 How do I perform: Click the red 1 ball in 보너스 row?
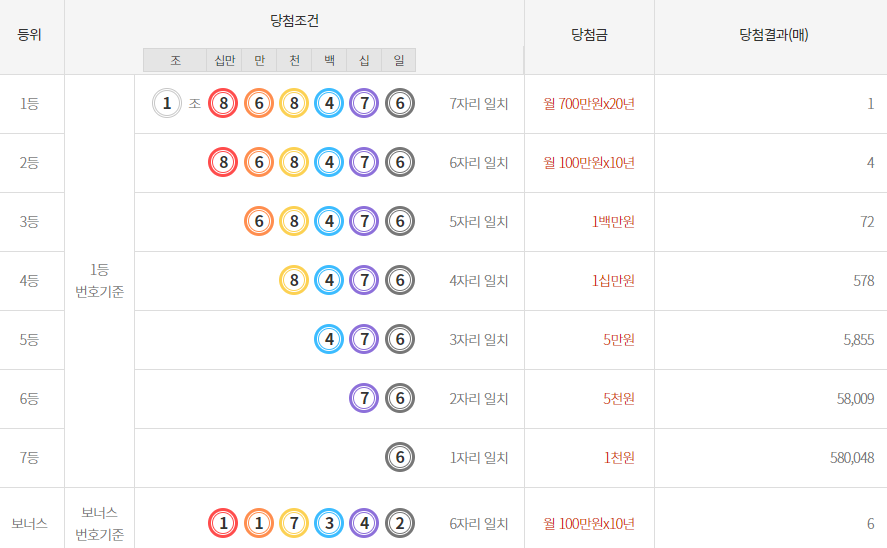click(x=223, y=523)
